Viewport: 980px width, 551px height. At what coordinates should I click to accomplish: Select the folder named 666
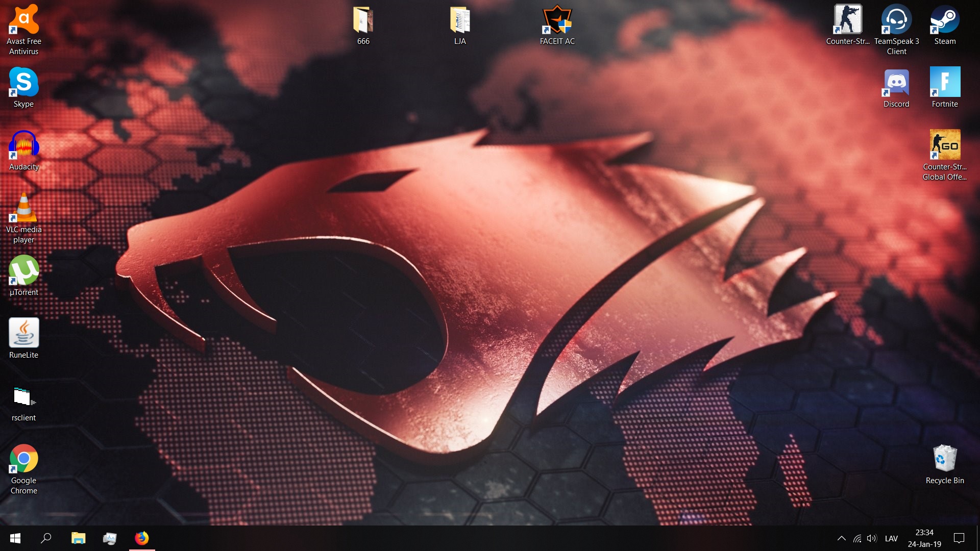click(x=363, y=26)
